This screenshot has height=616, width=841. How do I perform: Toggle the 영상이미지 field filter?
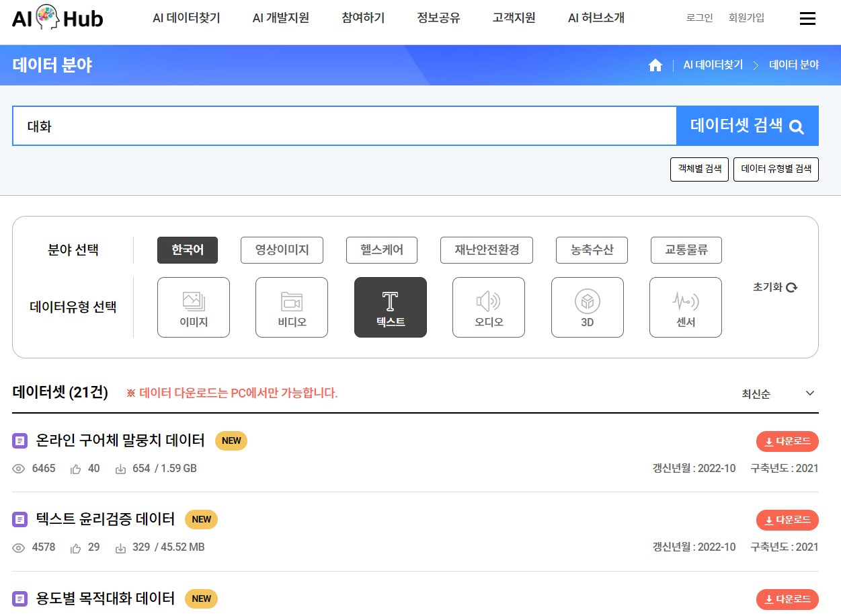point(282,250)
